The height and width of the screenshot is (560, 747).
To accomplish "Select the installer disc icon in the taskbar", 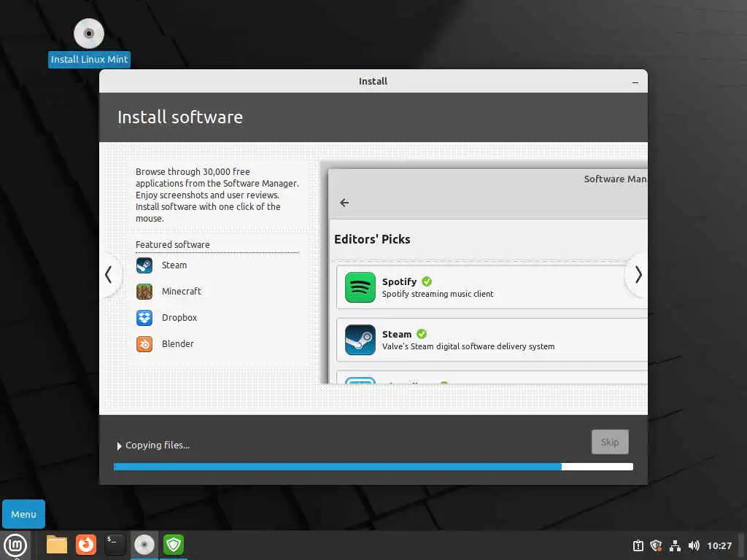I will [144, 545].
